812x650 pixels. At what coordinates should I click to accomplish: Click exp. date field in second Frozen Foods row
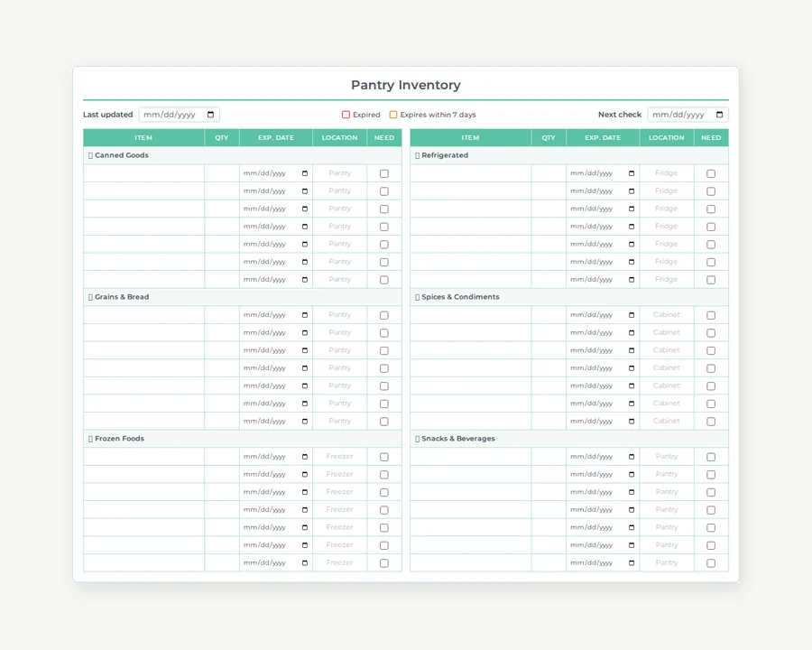pyautogui.click(x=276, y=474)
